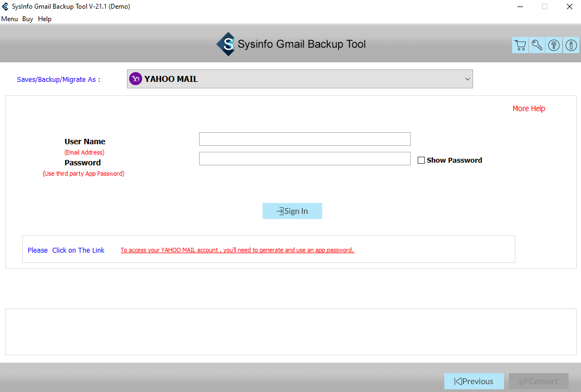Click the Sign In button

[x=292, y=211]
